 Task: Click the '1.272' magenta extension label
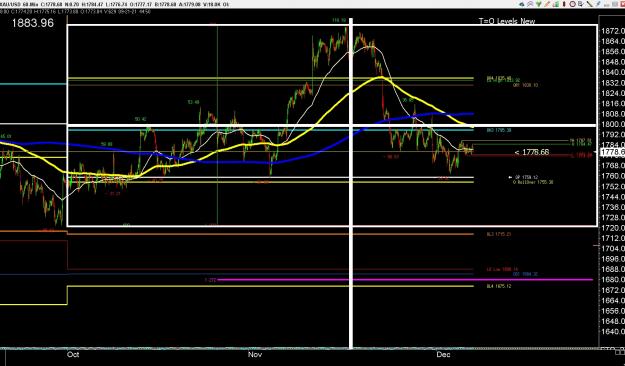pos(210,280)
